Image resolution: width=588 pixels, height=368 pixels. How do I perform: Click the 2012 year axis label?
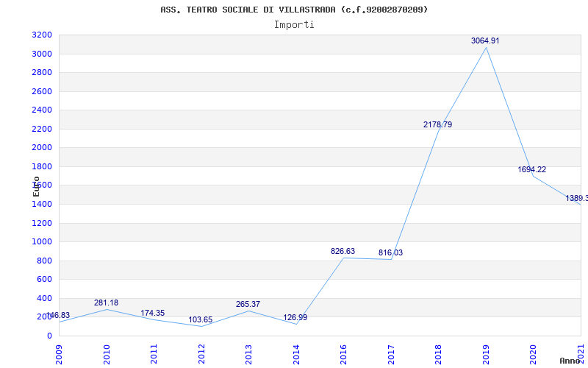tap(201, 354)
